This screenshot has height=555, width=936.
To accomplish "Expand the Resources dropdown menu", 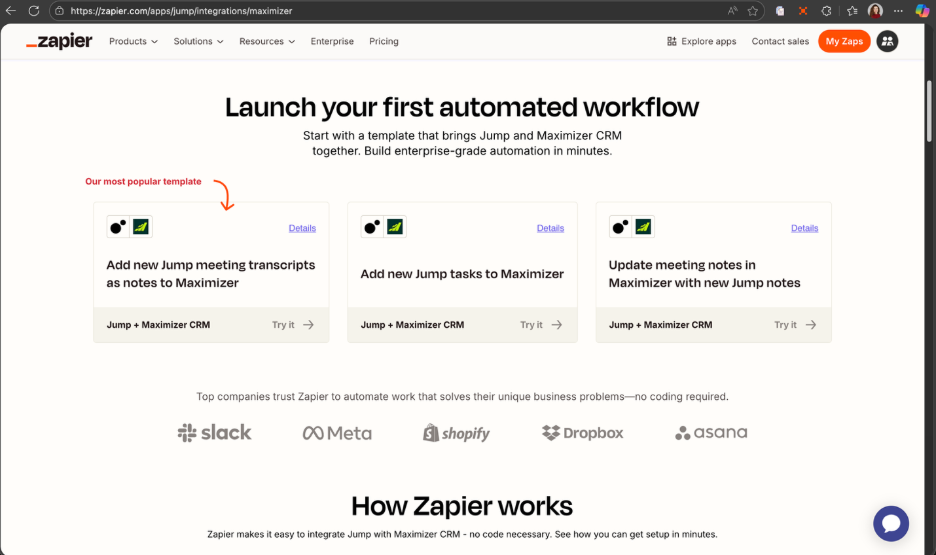I will pyautogui.click(x=267, y=41).
